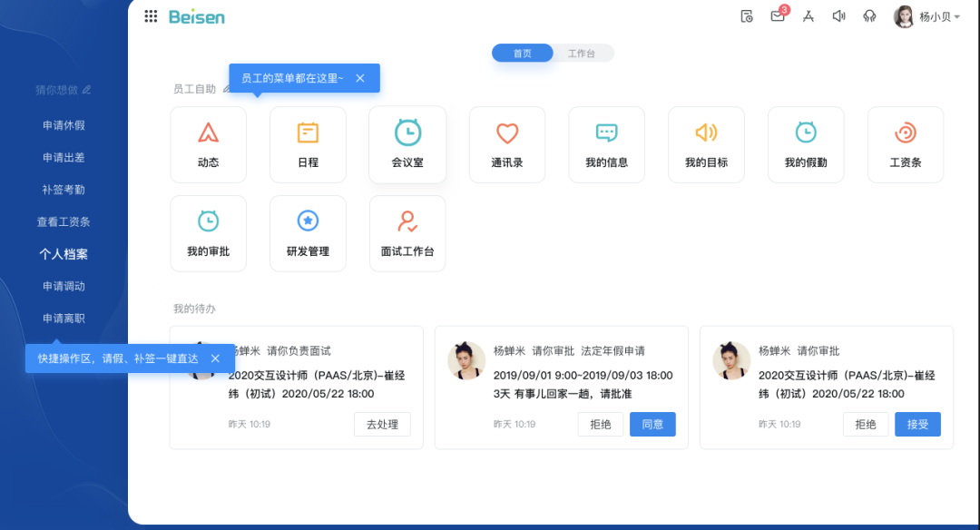Select 补签考勤 in the sidebar

64,190
